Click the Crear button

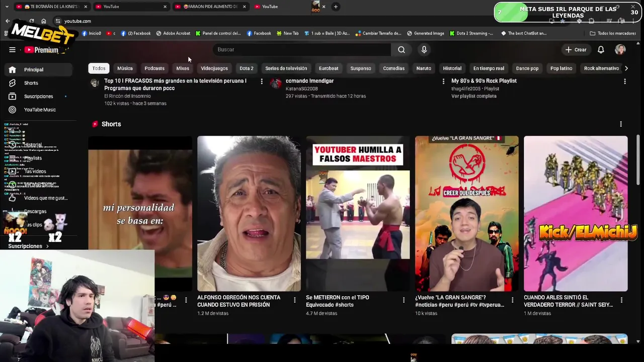576,50
